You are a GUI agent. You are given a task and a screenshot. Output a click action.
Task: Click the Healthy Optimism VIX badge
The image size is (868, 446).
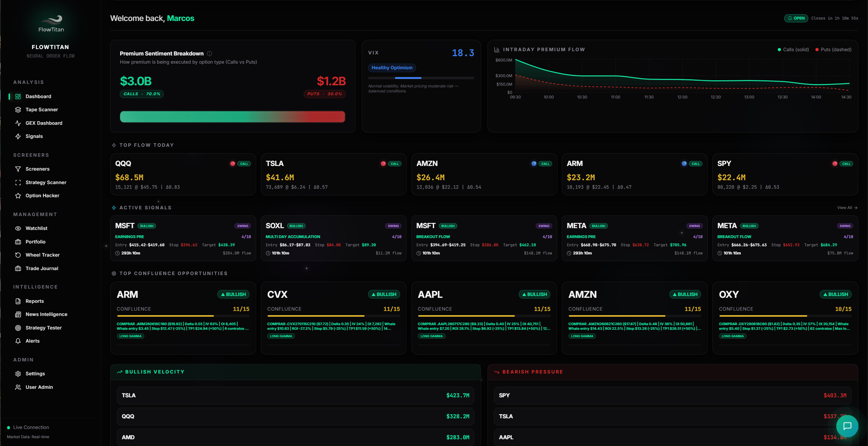(392, 68)
